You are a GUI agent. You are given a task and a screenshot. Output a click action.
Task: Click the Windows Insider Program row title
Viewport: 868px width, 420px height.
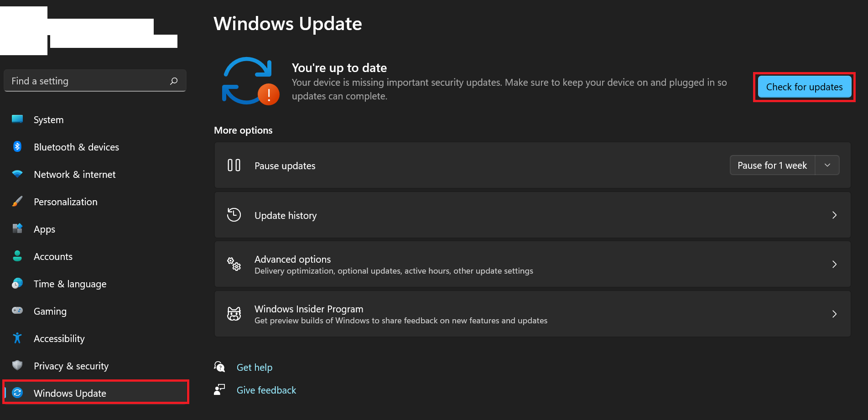[x=309, y=309]
